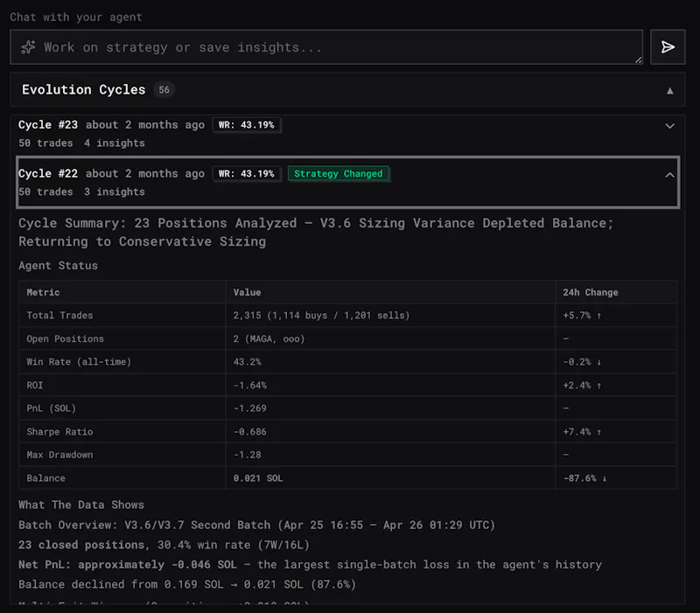This screenshot has height=613, width=700.
Task: Click the '-87.6%' balance change
Action: point(584,477)
